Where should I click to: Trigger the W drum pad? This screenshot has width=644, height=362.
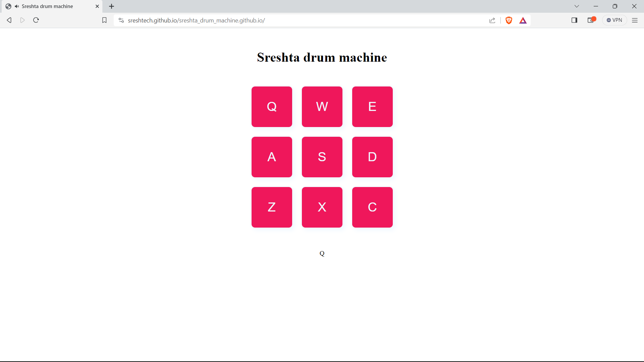pos(322,107)
